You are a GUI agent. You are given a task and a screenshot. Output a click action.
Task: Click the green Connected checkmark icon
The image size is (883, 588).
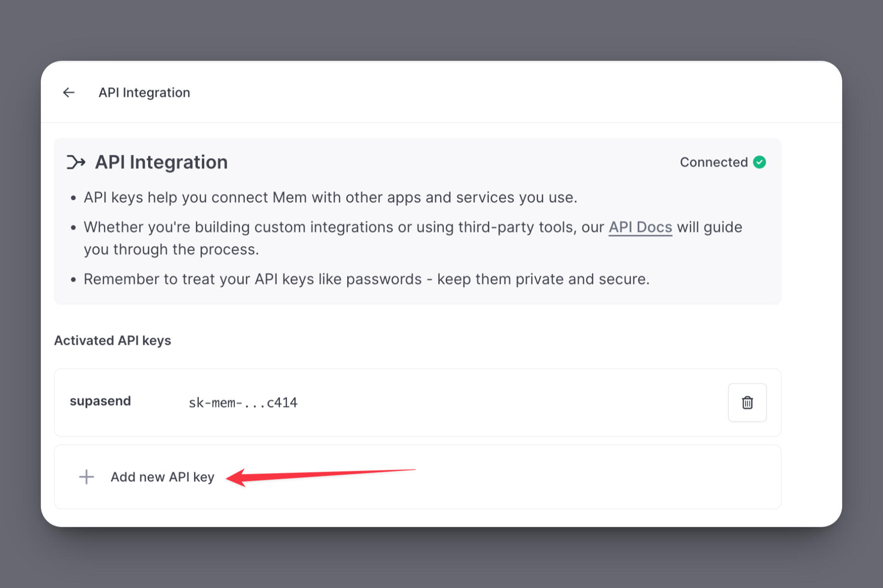pyautogui.click(x=759, y=162)
